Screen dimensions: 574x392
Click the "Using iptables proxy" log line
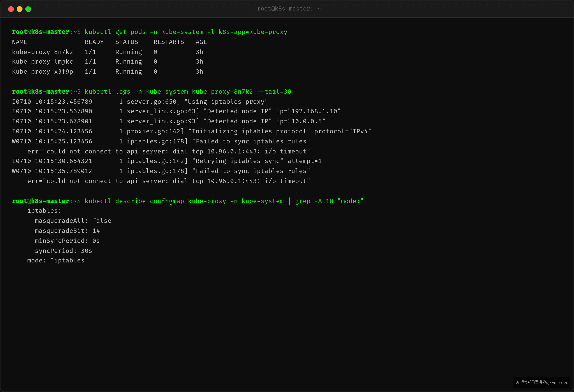[140, 101]
